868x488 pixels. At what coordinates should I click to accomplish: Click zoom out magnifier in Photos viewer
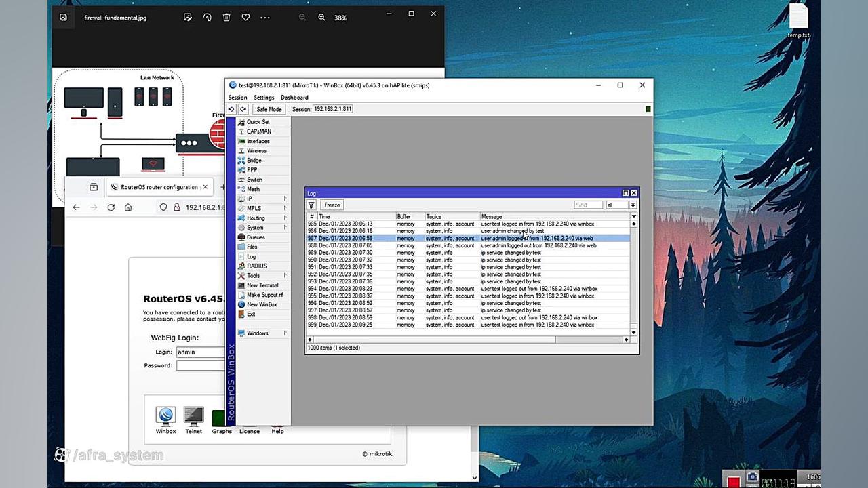[303, 17]
